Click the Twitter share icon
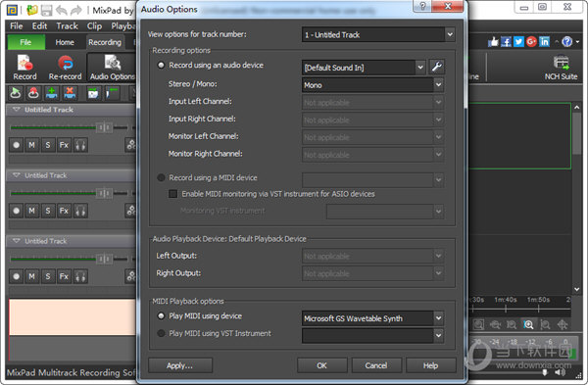Viewport: 588px width, 385px height. click(x=518, y=41)
